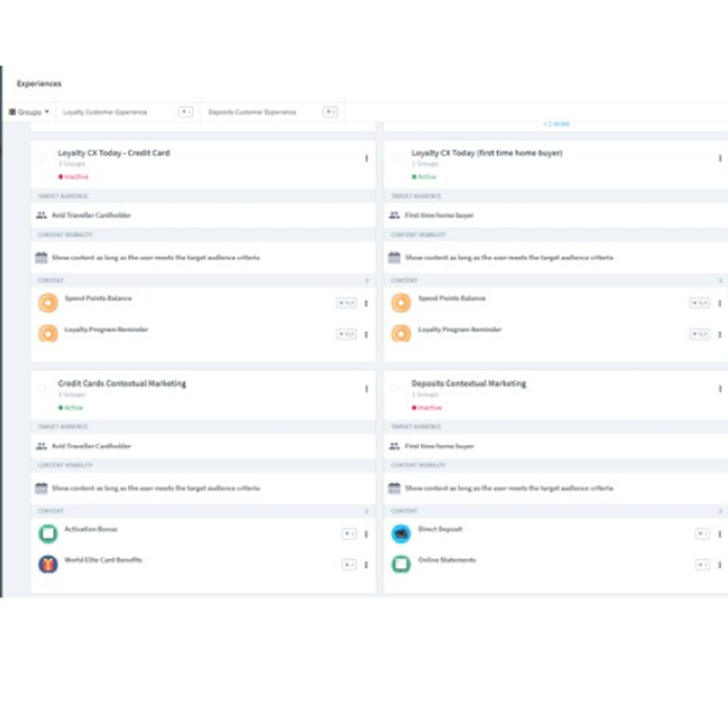Check the Credit Cards Contextual Marketing checkbox
This screenshot has width=728, height=728.
tap(43, 388)
